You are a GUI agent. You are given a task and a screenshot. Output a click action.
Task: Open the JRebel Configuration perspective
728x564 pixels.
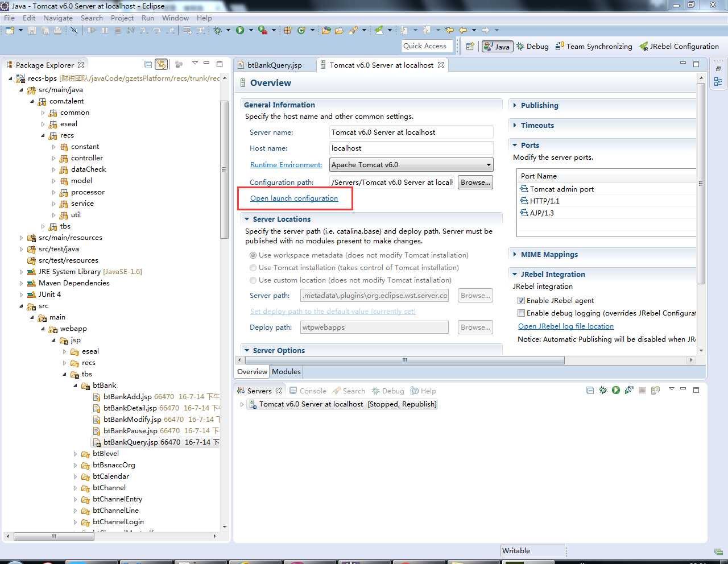coord(679,47)
